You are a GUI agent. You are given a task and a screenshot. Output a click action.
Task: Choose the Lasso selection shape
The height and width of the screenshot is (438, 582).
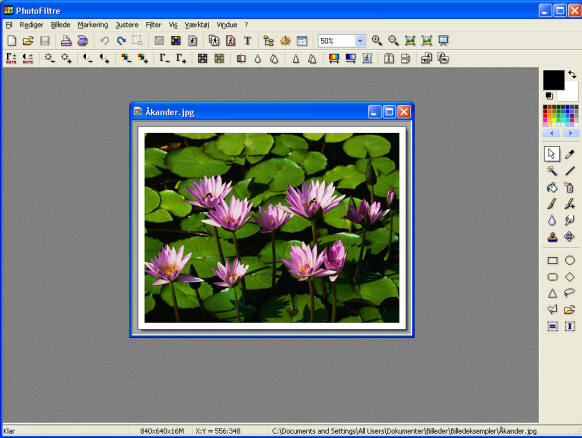(570, 293)
